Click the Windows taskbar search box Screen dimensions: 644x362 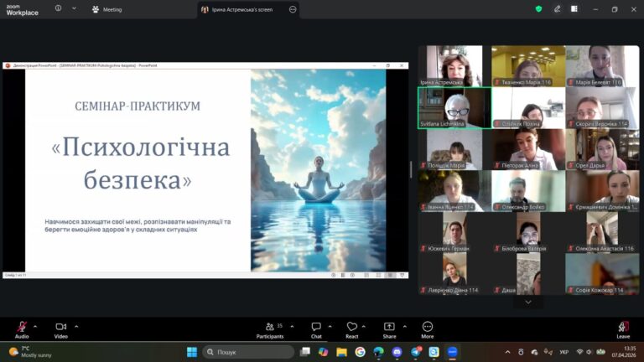[x=247, y=352]
